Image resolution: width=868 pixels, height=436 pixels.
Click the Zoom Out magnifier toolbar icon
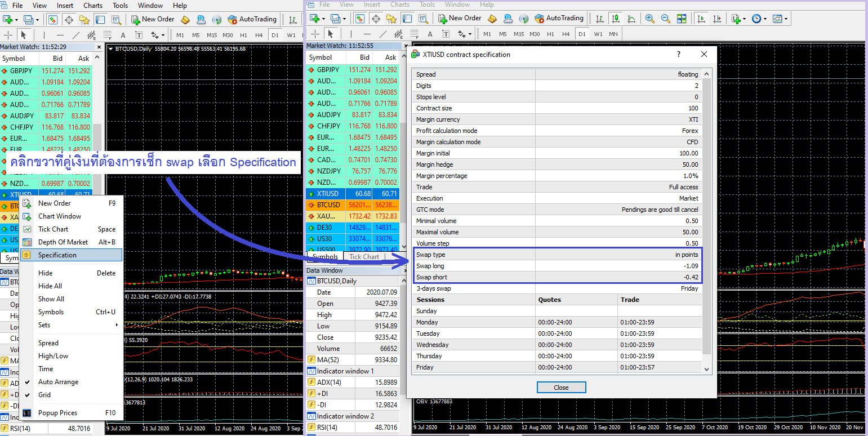click(665, 19)
